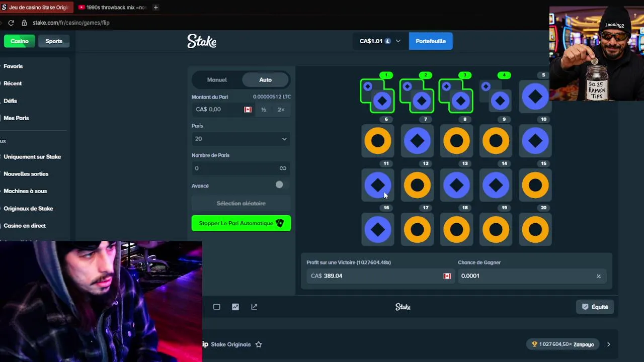
Task: Flip coin number 1 on the grid
Action: point(377,96)
